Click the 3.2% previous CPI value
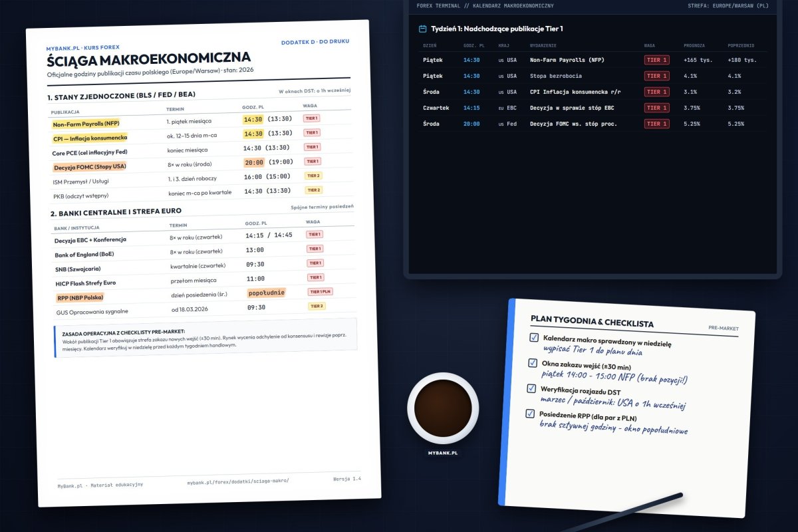Viewport: 798px width, 532px height. coord(735,92)
